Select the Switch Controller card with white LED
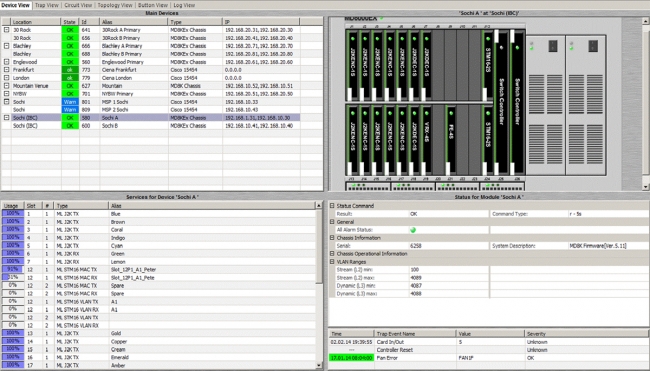Image resolution: width=650 pixels, height=371 pixels. pos(500,102)
